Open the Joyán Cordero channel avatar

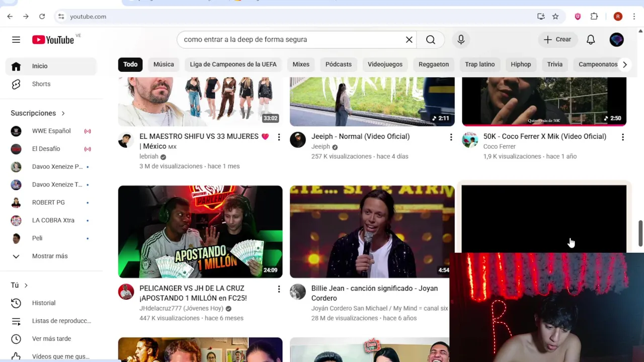[x=298, y=292]
